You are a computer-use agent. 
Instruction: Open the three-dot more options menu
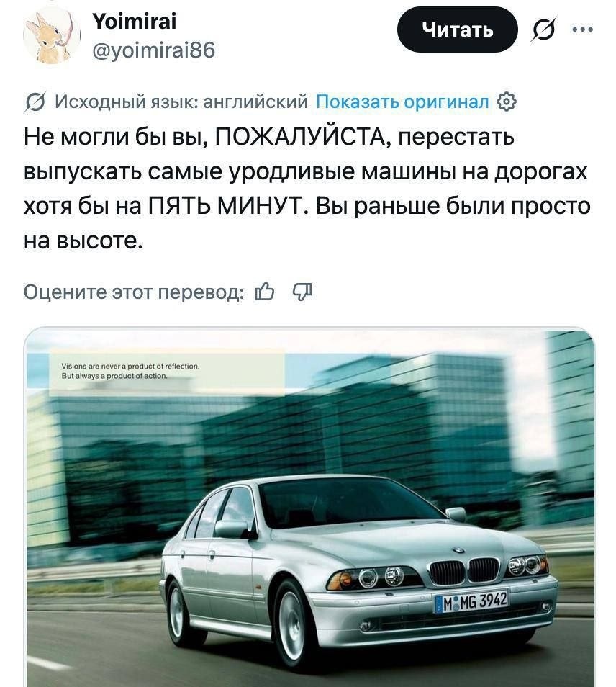coord(583,30)
